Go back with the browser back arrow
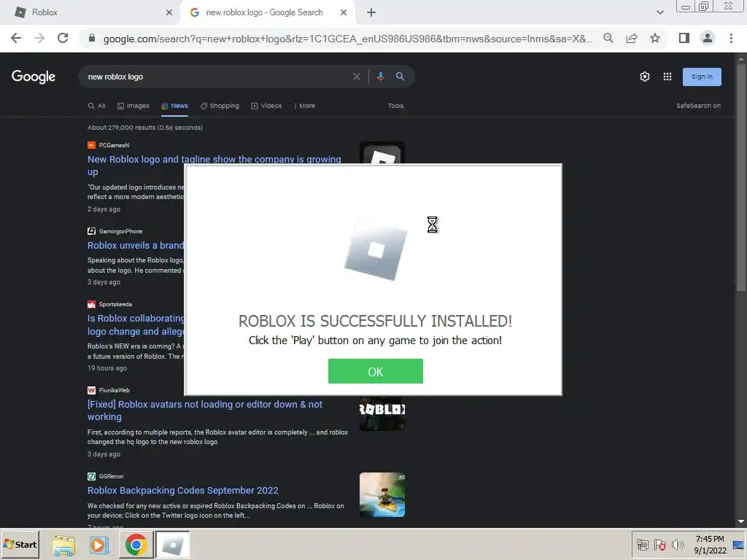Image resolution: width=747 pixels, height=560 pixels. coord(16,38)
